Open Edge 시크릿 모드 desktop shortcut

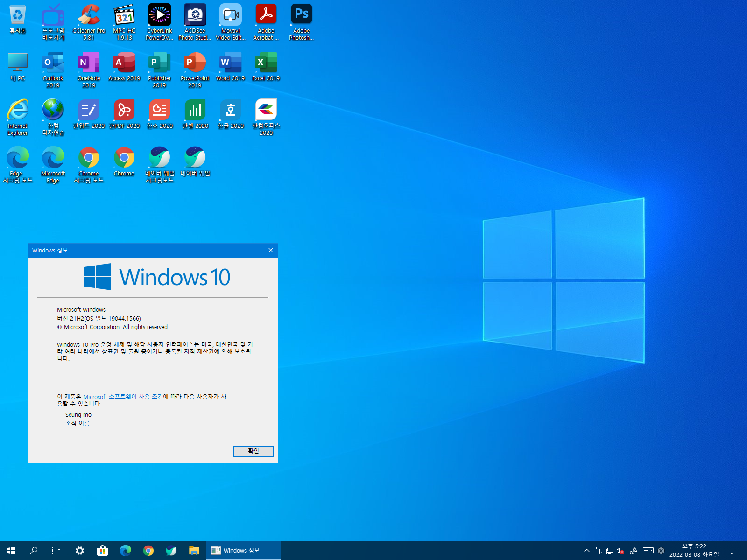pos(18,165)
